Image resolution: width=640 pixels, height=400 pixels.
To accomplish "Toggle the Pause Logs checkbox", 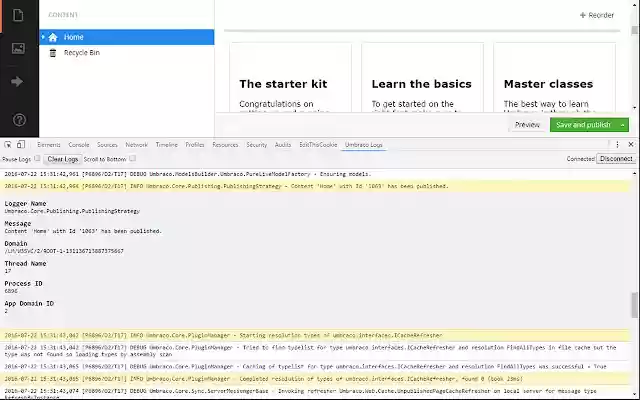I will click(x=37, y=158).
